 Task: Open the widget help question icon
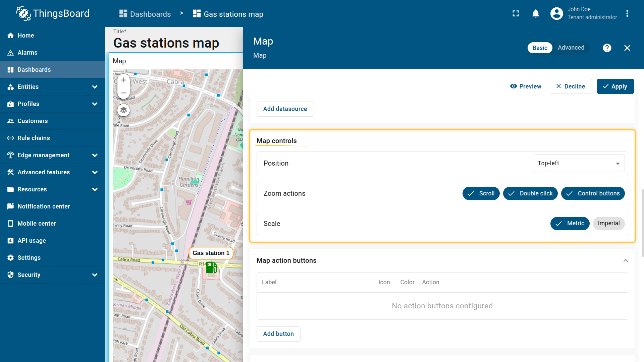tap(607, 48)
